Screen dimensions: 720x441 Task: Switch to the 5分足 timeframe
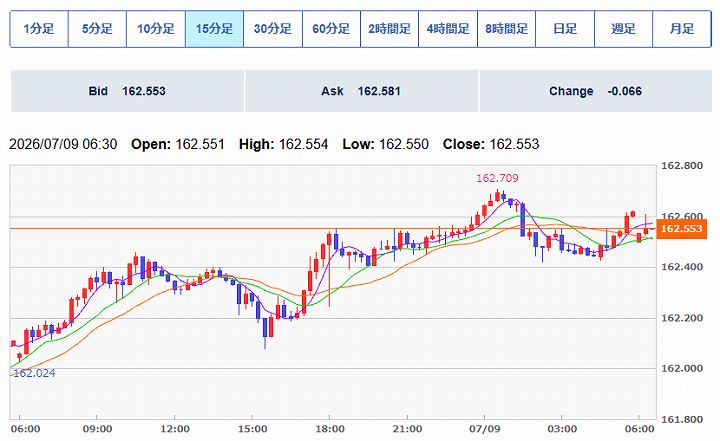(97, 29)
